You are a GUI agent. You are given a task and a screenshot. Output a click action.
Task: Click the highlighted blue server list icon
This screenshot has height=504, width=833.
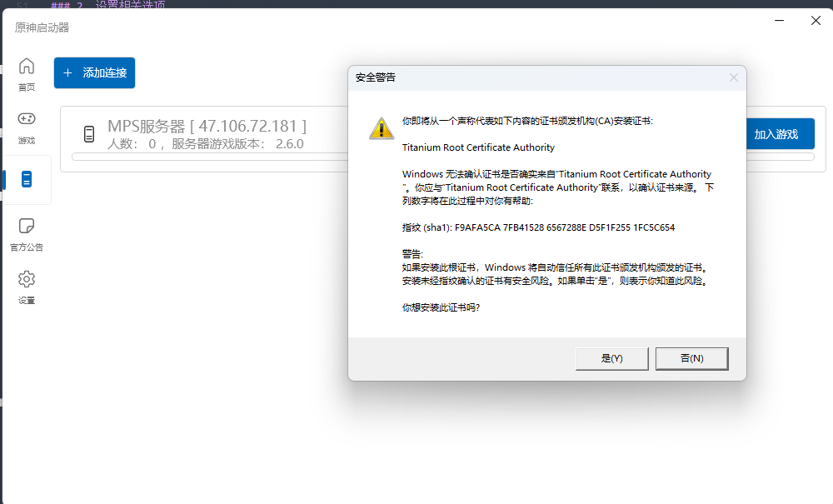[x=27, y=179]
